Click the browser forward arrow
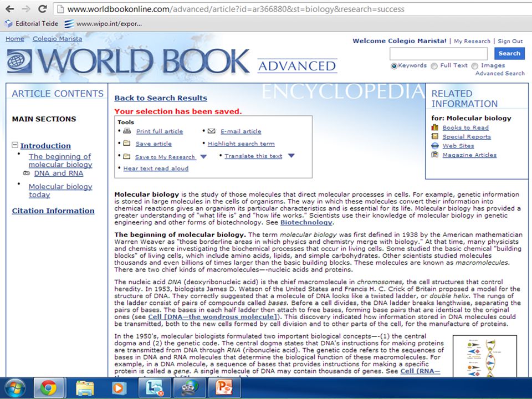 [26, 9]
